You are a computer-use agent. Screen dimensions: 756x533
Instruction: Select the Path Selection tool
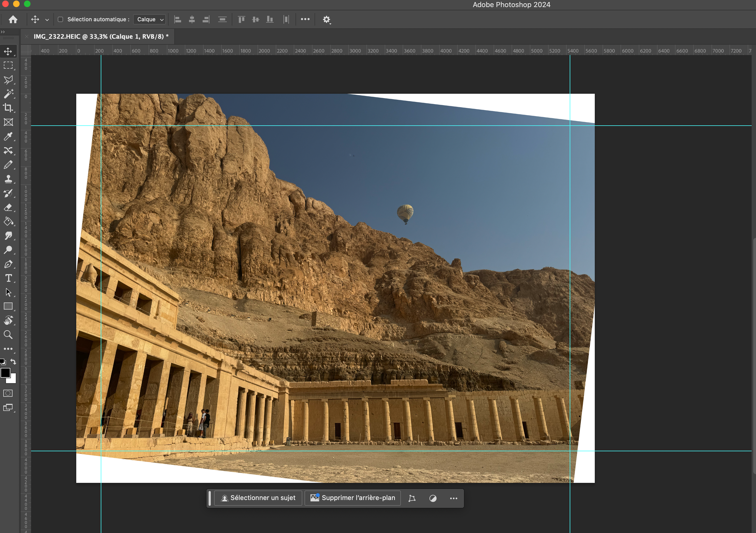point(8,292)
